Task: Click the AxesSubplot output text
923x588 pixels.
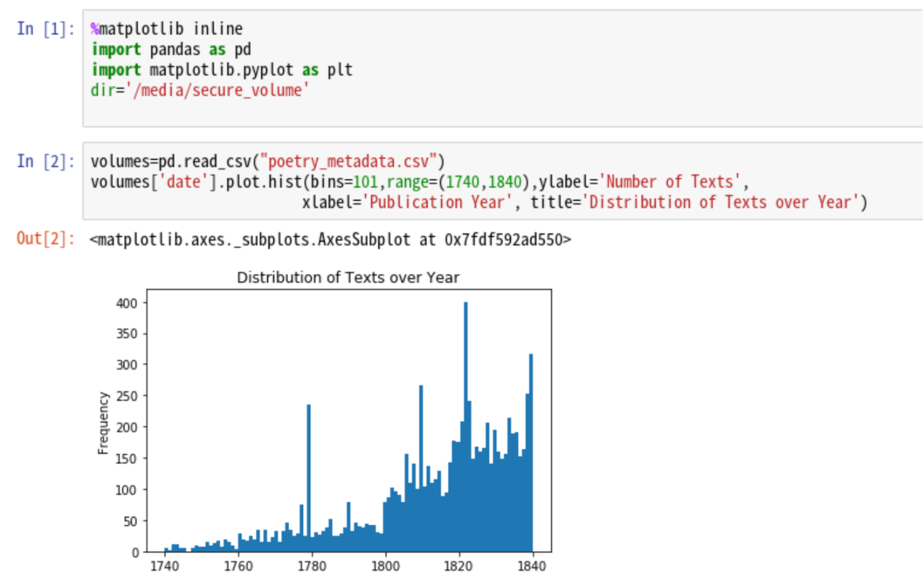Action: pos(330,240)
